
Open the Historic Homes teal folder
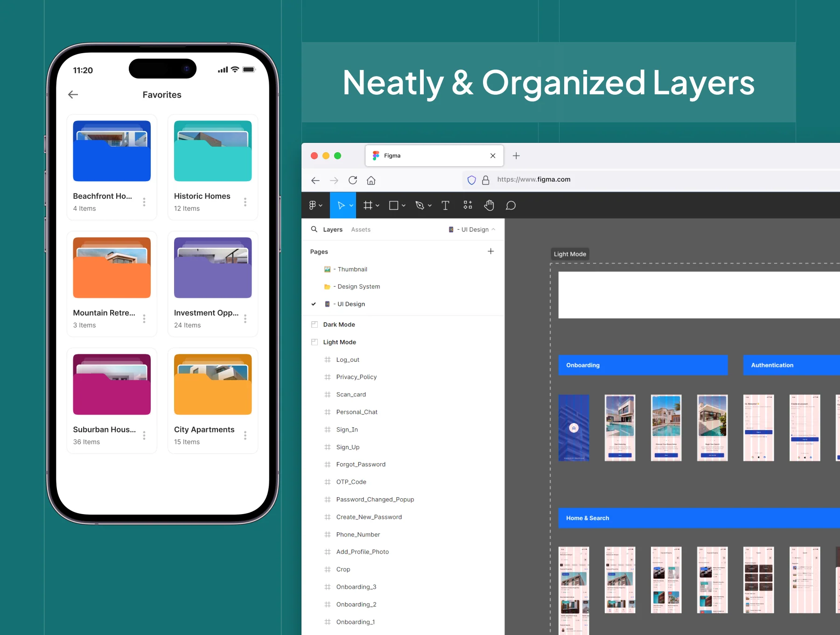[x=213, y=151]
